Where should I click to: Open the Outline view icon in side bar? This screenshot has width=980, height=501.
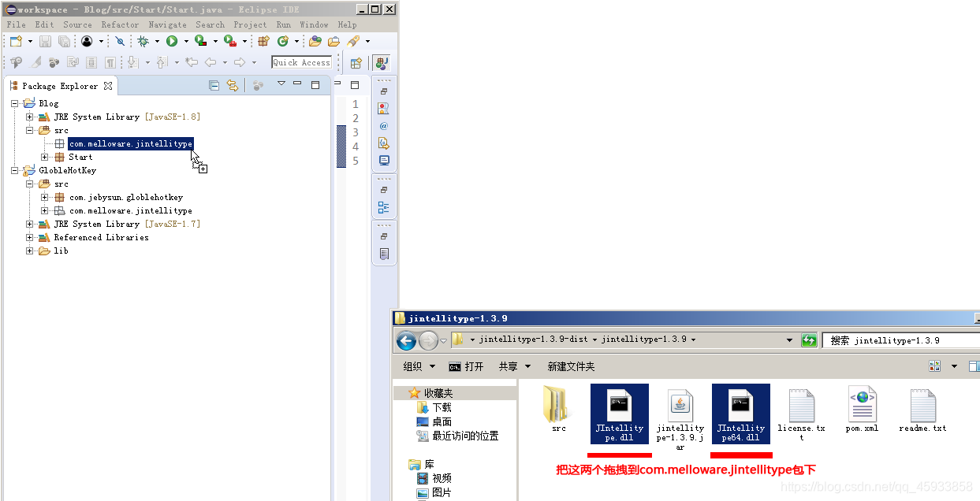[383, 207]
